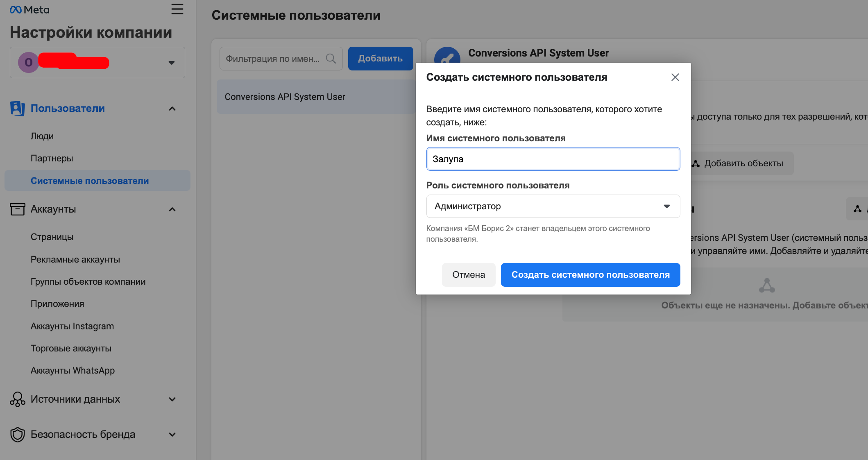Open the Приложения menu item
The height and width of the screenshot is (460, 868).
(x=57, y=304)
